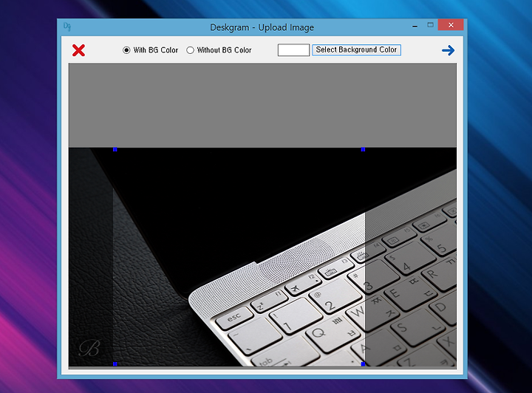Proceed using the blue arrow icon
This screenshot has width=532, height=393.
pos(448,50)
